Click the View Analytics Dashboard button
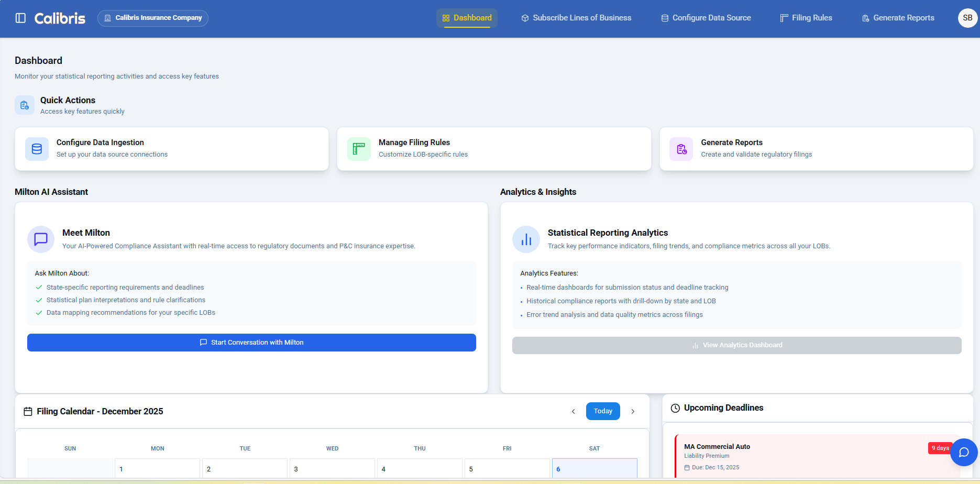 point(737,345)
